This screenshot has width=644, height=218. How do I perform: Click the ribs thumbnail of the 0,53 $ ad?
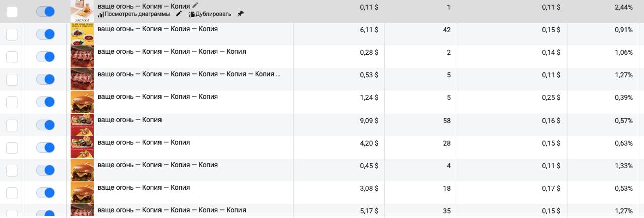point(82,79)
